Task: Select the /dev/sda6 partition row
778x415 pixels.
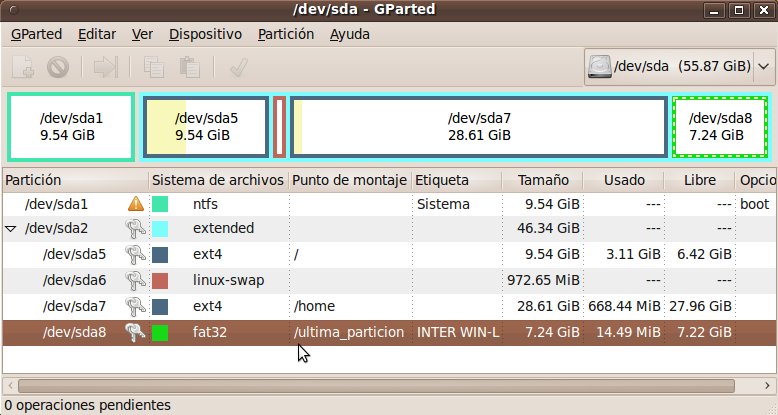Action: (x=389, y=280)
